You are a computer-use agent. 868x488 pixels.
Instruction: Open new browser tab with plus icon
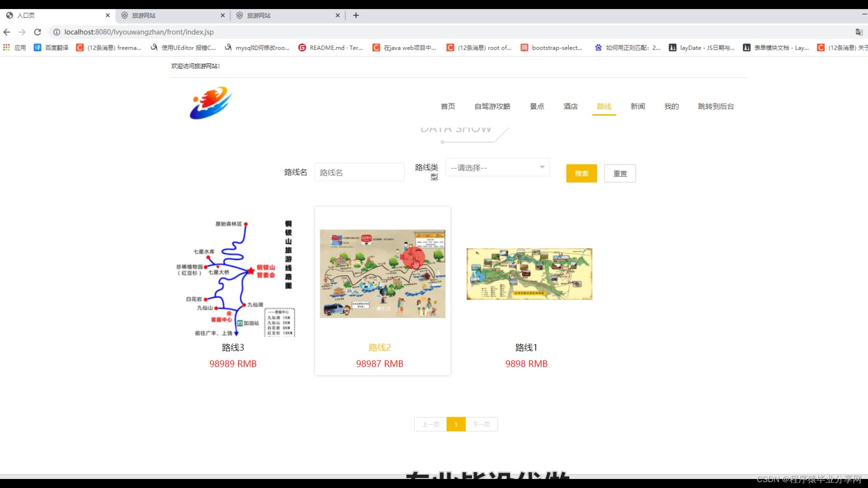tap(356, 15)
